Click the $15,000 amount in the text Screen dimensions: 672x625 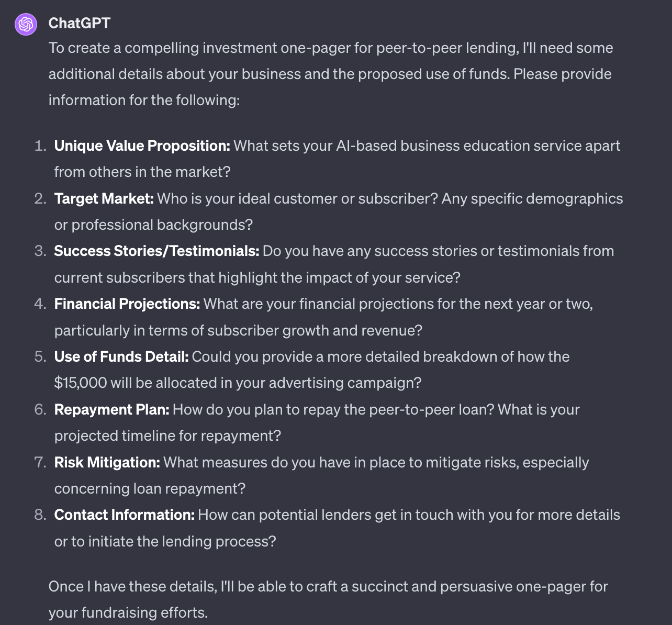(x=81, y=383)
